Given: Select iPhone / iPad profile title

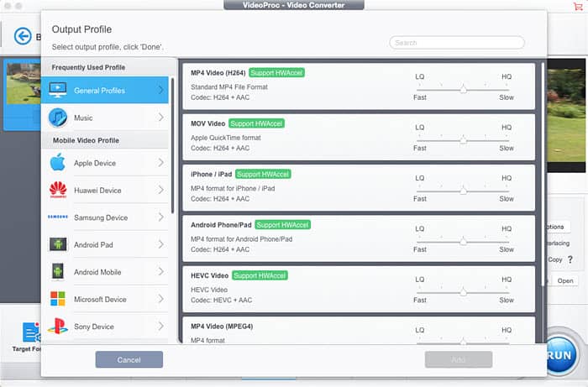Looking at the screenshot, I should [211, 175].
